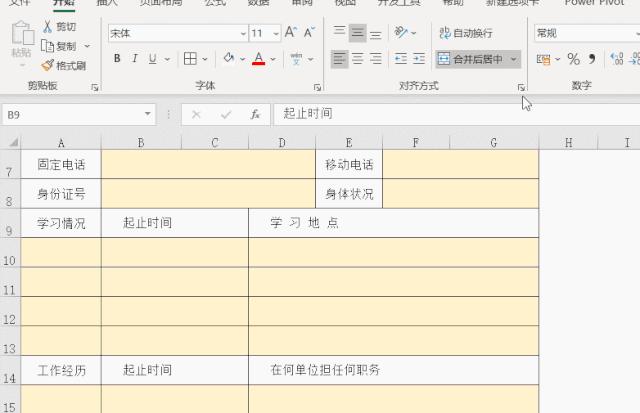Viewport: 640px width, 413px height.
Task: Select column A header
Action: 61,143
